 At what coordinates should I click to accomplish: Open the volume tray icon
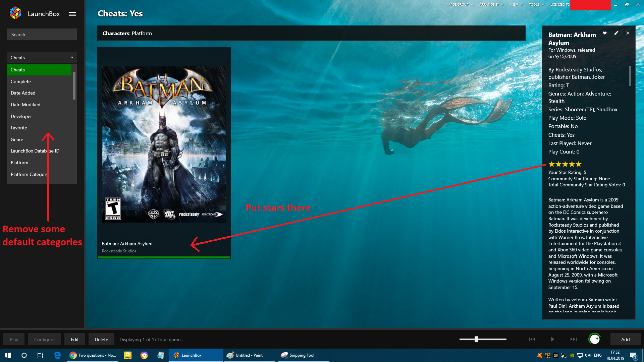click(588, 355)
